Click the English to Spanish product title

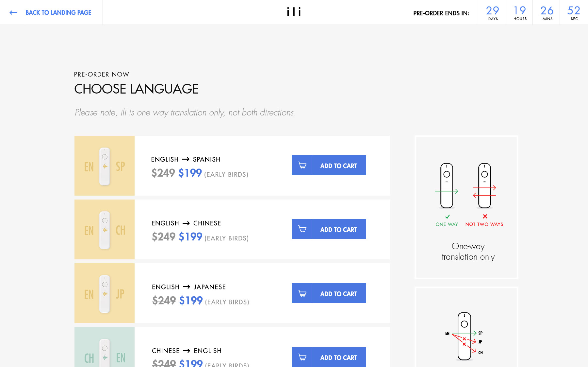tap(186, 159)
